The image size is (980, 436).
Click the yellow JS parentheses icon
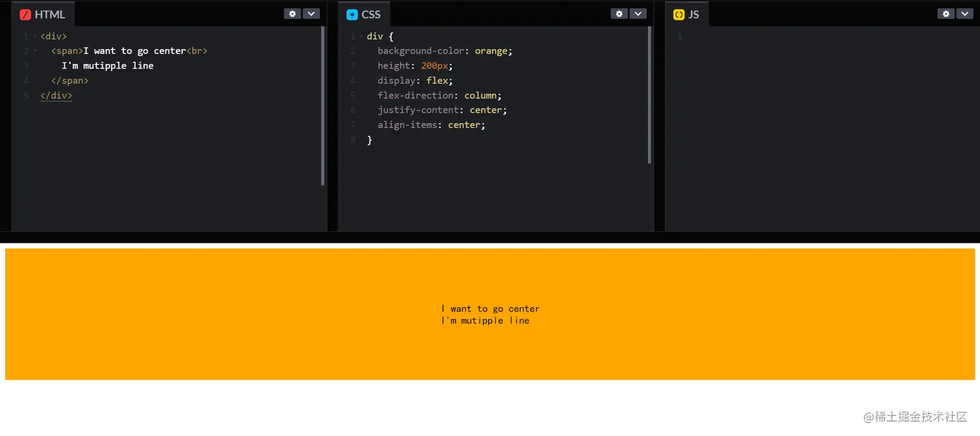(x=679, y=14)
